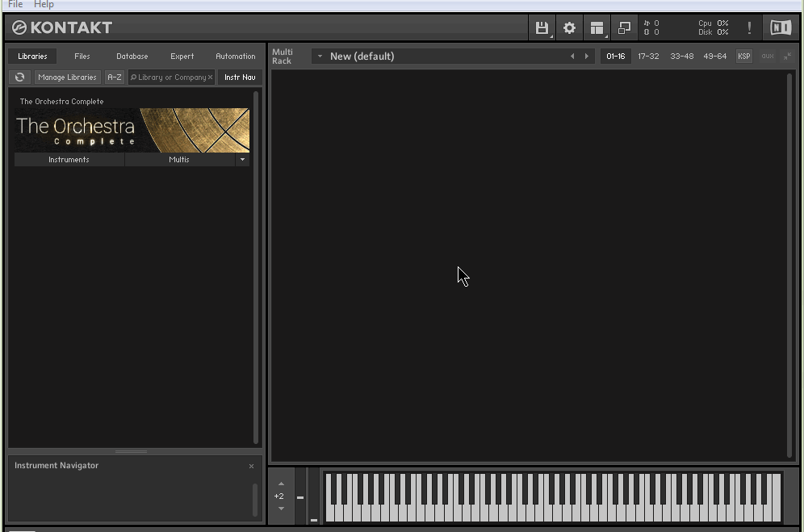The image size is (804, 532).
Task: Click the Instrument Navigator scrollbar
Action: (255, 500)
